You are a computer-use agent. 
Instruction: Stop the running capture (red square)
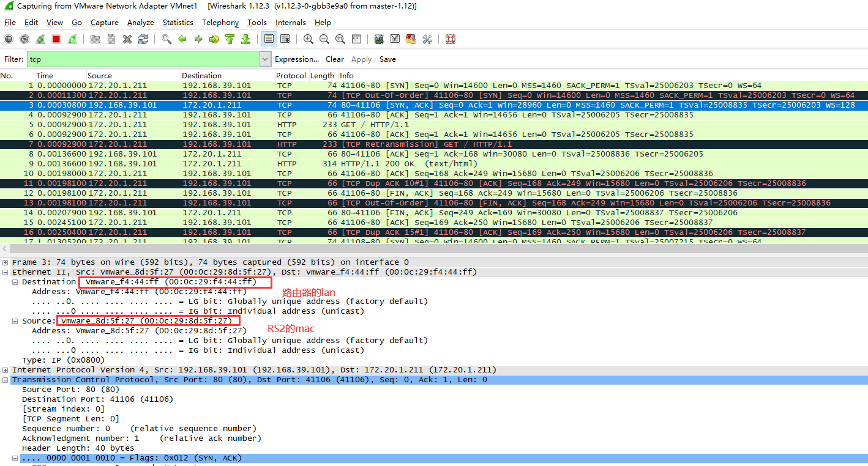(56, 39)
